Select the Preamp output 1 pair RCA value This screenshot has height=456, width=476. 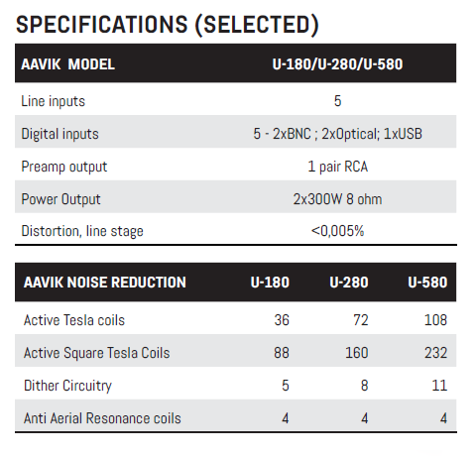(x=337, y=167)
